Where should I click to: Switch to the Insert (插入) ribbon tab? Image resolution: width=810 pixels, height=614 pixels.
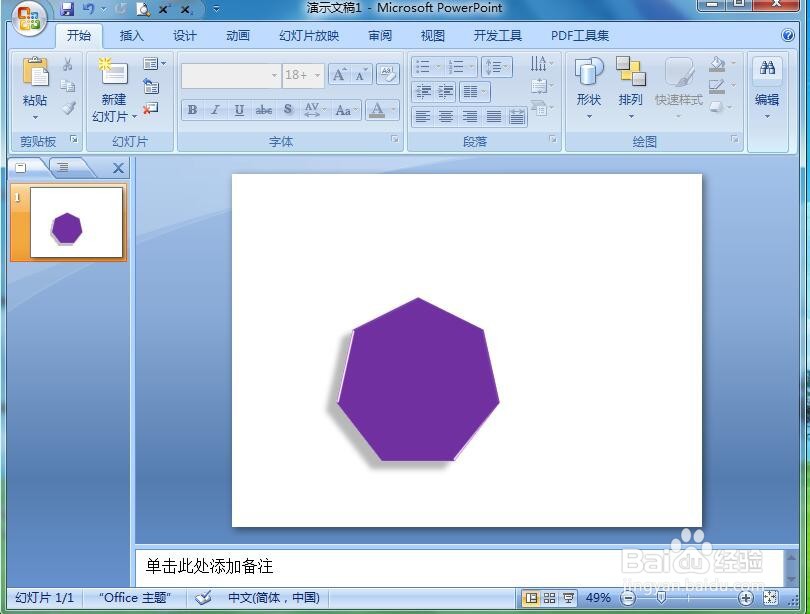click(x=132, y=35)
